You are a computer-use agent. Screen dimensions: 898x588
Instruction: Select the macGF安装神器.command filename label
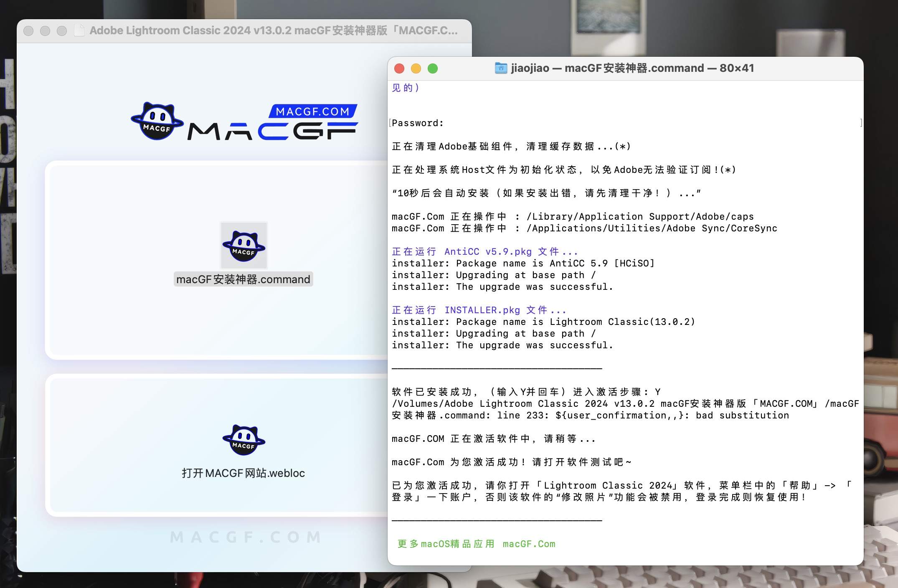click(243, 279)
